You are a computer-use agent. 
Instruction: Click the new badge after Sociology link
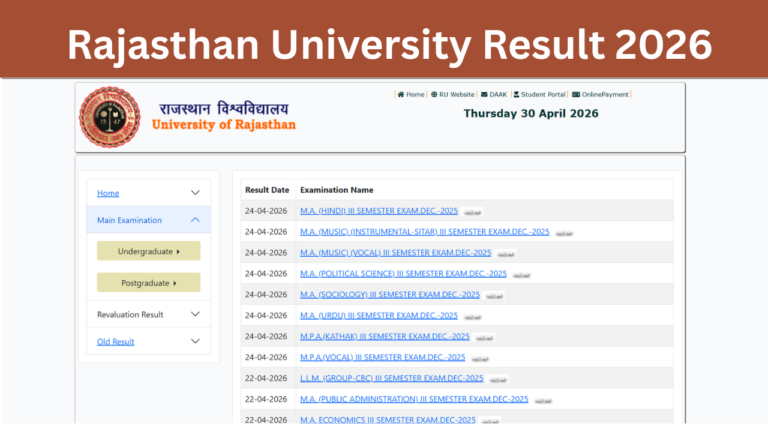(x=495, y=296)
